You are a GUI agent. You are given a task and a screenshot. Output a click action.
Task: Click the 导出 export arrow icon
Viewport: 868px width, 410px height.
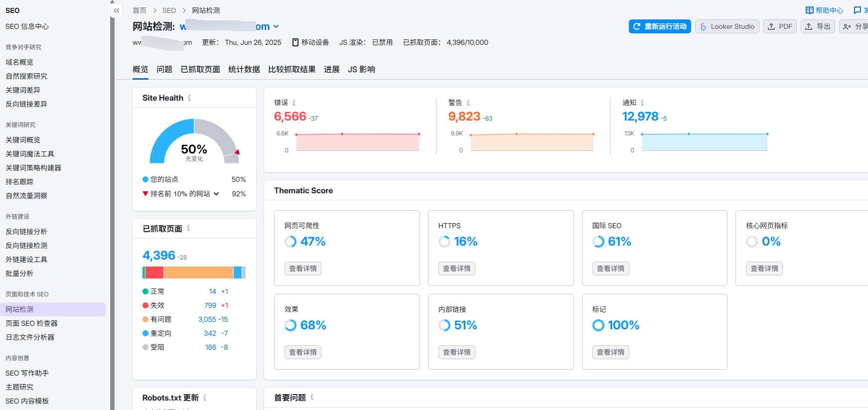pyautogui.click(x=809, y=26)
